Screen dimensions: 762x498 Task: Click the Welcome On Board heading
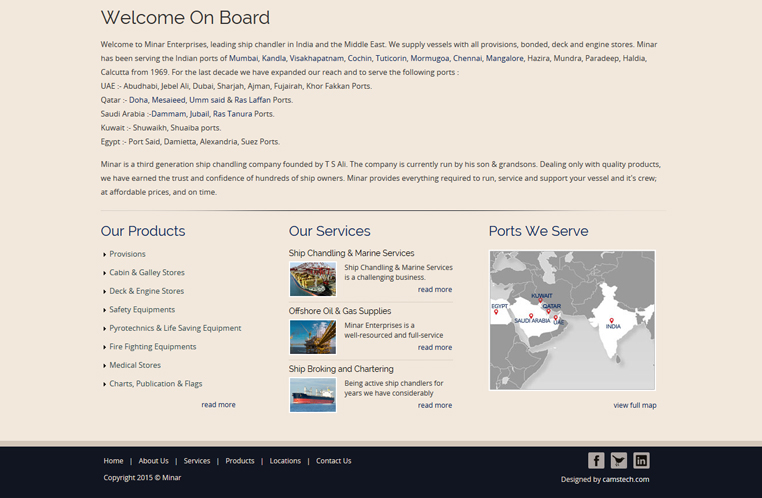(185, 17)
